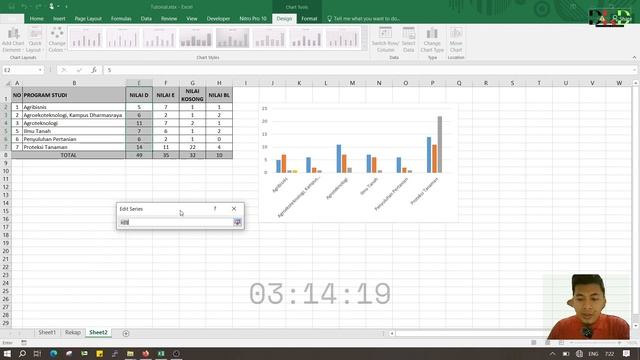The height and width of the screenshot is (360, 640).
Task: Click the Edit Series range input field
Action: coord(176,222)
